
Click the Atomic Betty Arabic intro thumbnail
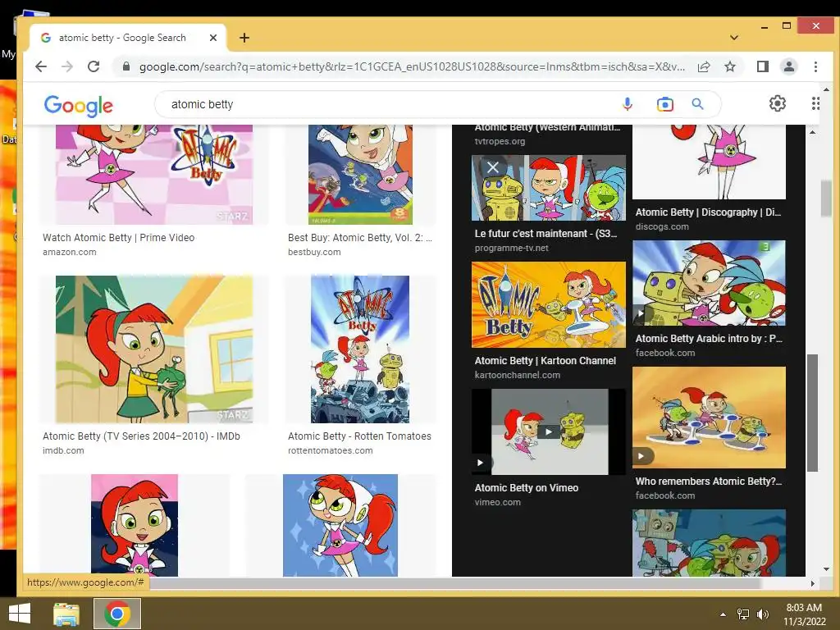pyautogui.click(x=709, y=283)
